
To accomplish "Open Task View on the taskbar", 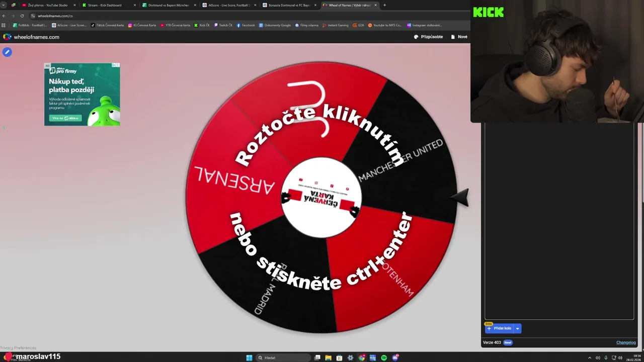I will [317, 357].
